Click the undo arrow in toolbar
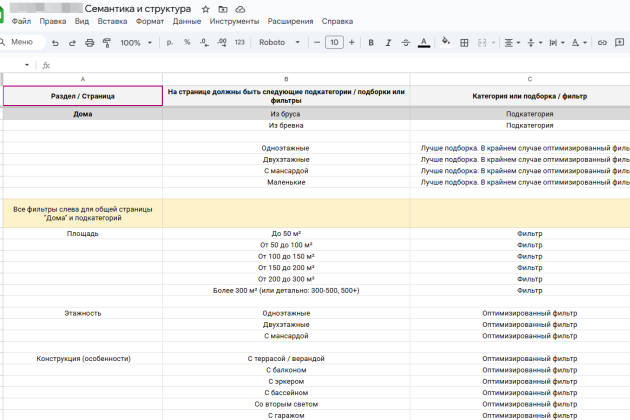 (54, 43)
